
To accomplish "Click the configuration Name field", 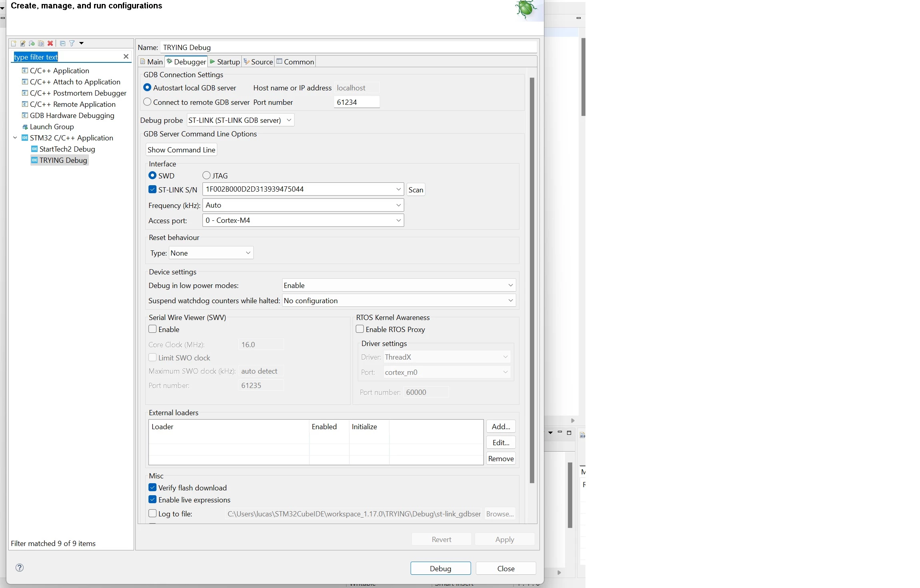I will pos(348,47).
